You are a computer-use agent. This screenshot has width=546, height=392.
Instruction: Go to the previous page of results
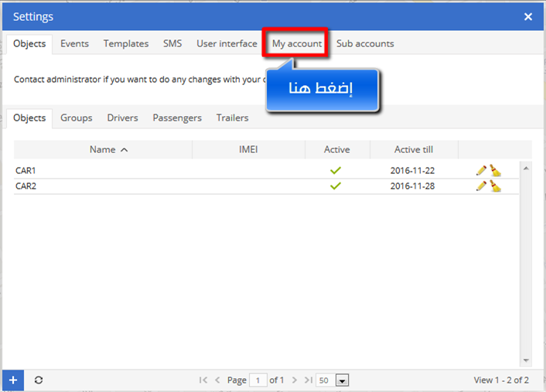coord(217,380)
